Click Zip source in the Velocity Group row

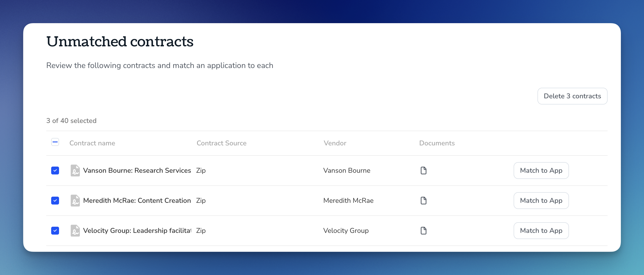201,231
